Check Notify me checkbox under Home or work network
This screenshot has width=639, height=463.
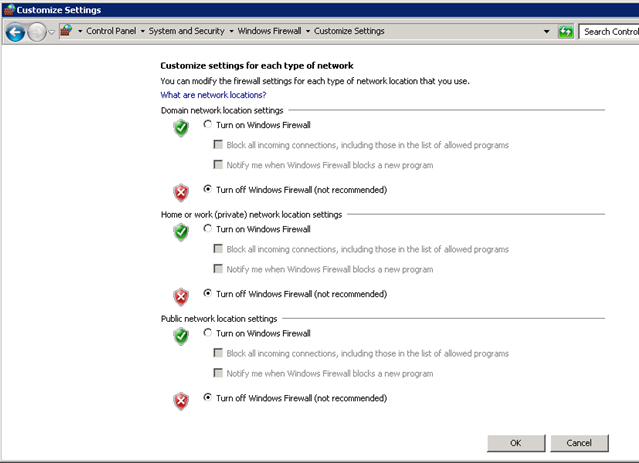coord(218,269)
